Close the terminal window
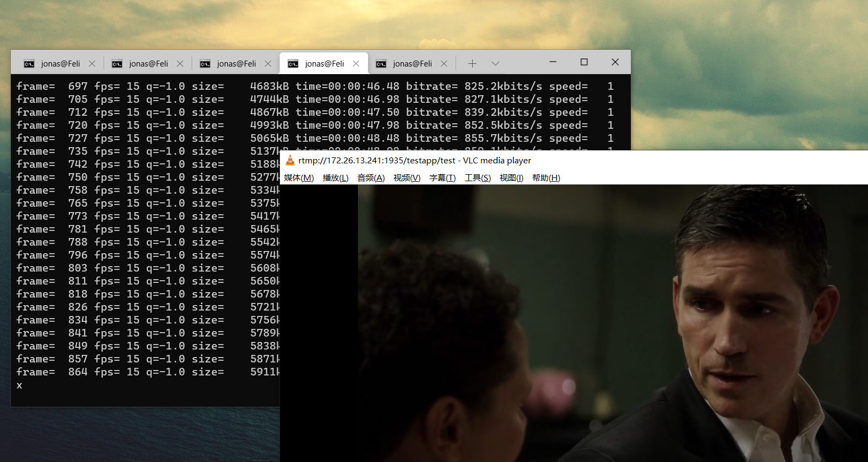868x462 pixels. click(615, 62)
